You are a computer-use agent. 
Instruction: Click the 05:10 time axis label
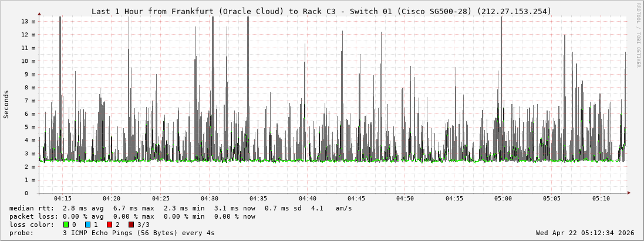(x=601, y=199)
